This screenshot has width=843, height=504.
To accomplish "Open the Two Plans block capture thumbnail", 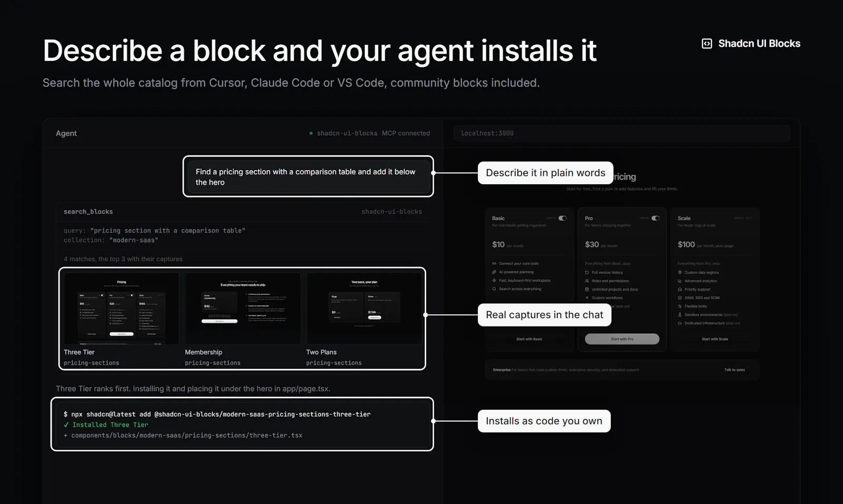I will pyautogui.click(x=364, y=308).
